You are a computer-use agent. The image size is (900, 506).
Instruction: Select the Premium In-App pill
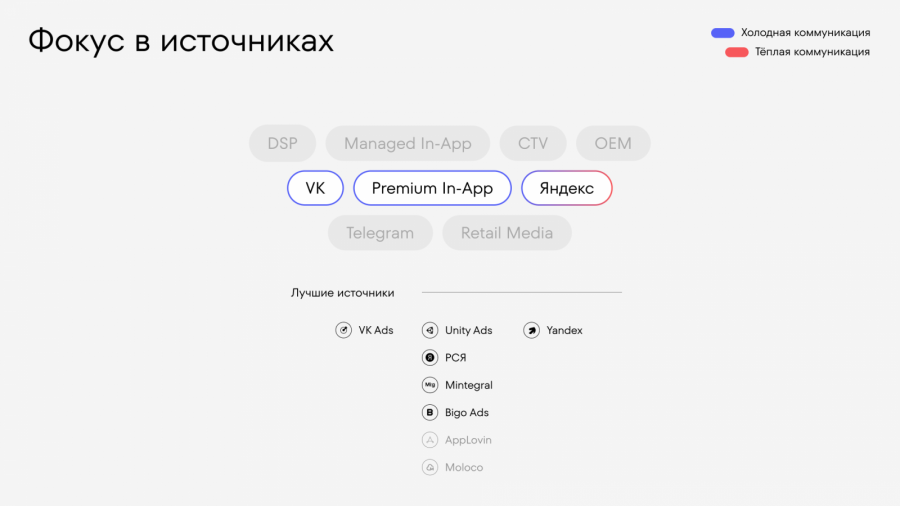[432, 188]
